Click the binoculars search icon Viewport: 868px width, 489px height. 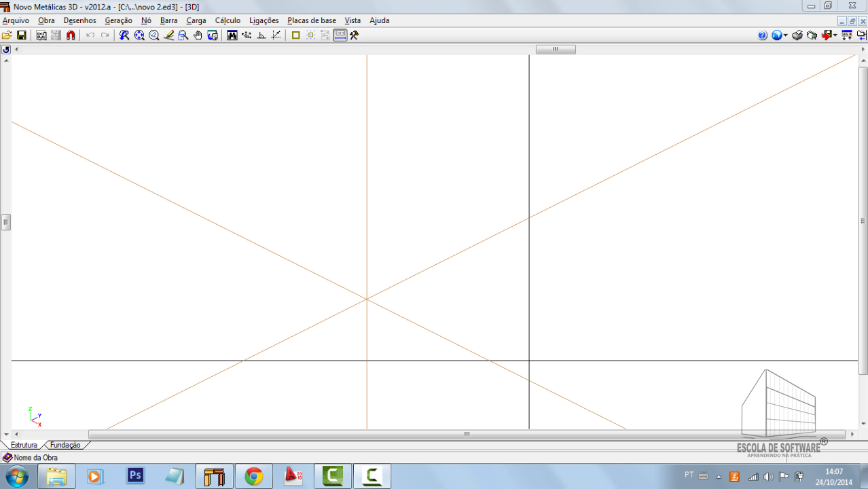click(x=232, y=35)
